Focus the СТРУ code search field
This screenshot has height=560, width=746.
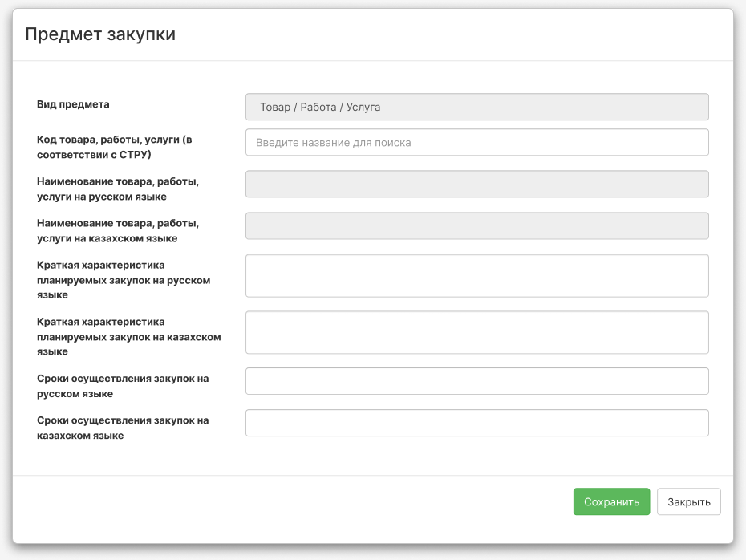click(x=476, y=142)
